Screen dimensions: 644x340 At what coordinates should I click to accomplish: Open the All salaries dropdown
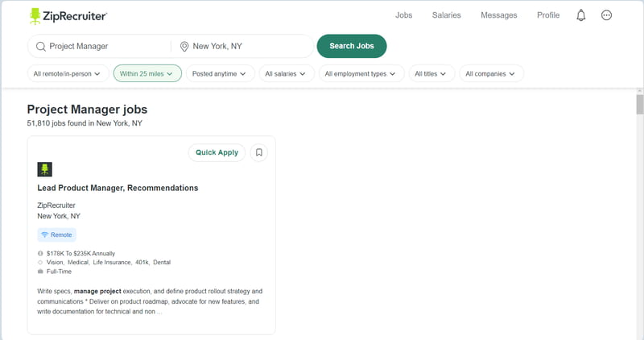point(287,73)
